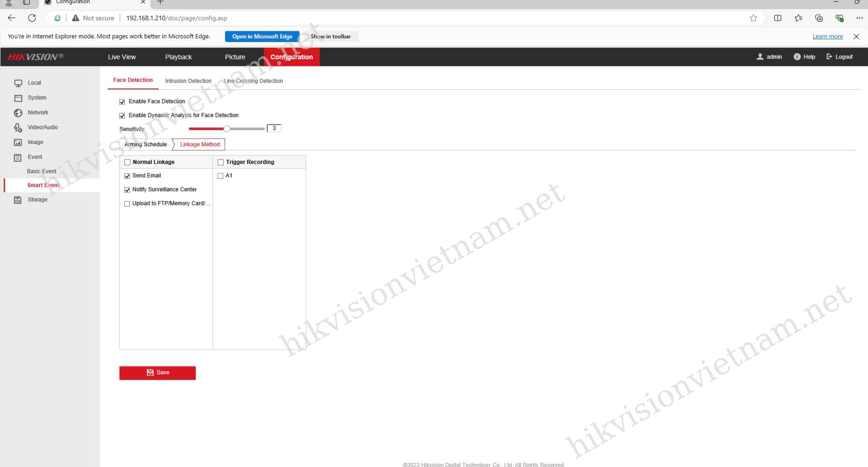Click the Storage disk icon

coord(18,200)
